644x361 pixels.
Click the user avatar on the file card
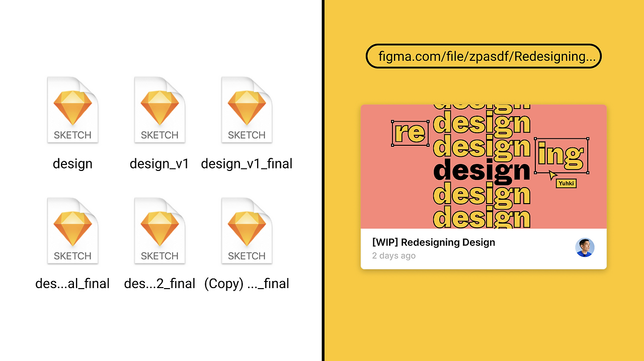tap(585, 247)
